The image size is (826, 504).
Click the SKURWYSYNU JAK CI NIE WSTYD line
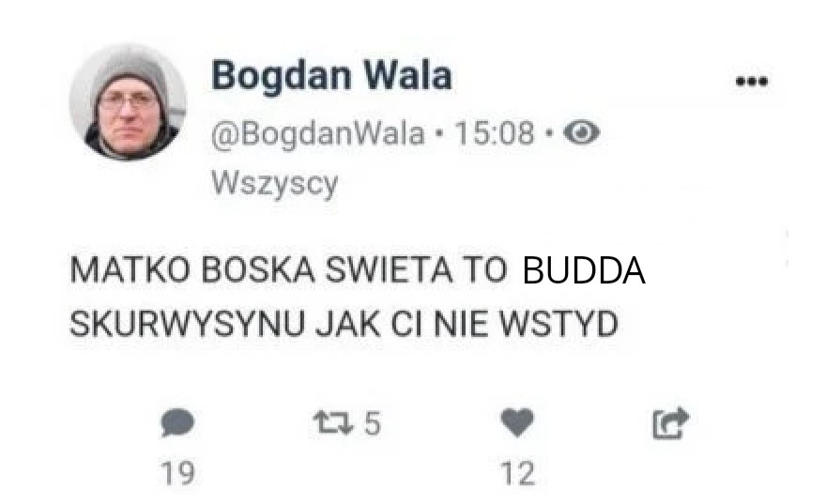click(x=344, y=324)
